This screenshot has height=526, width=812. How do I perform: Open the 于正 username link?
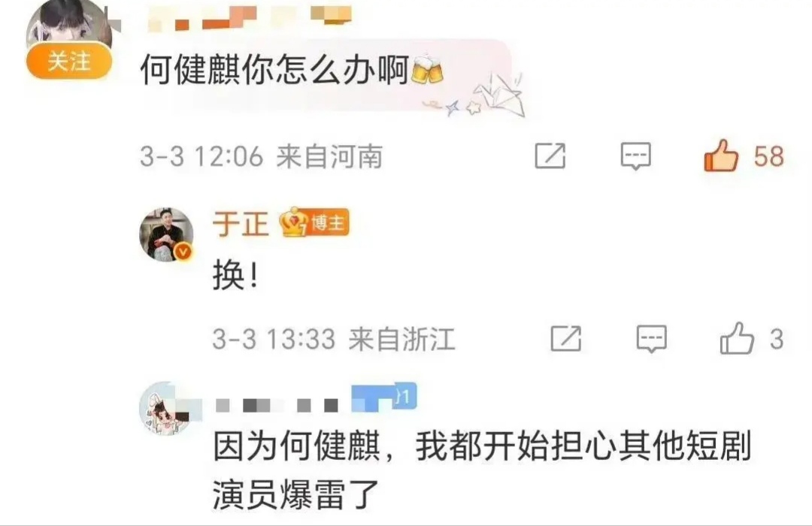coord(241,224)
